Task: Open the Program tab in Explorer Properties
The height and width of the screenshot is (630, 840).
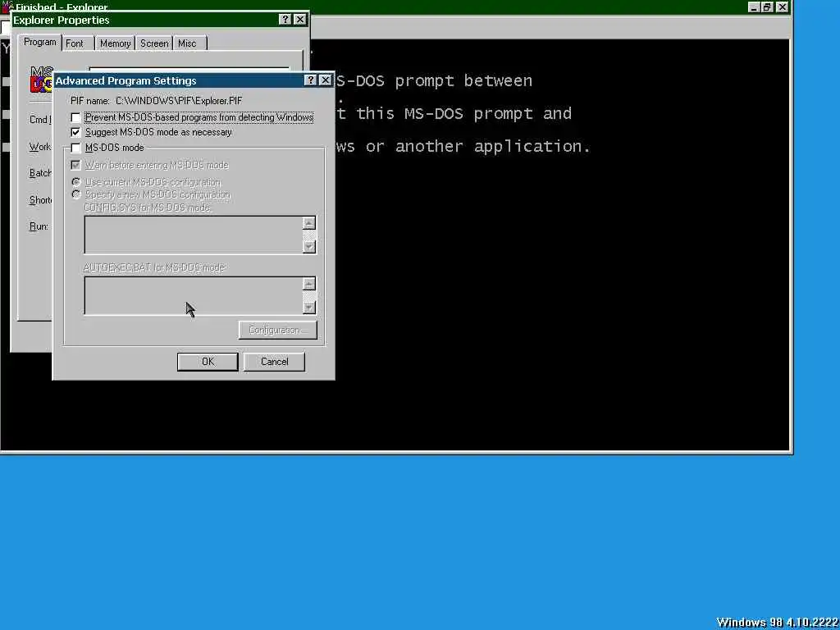Action: click(39, 42)
